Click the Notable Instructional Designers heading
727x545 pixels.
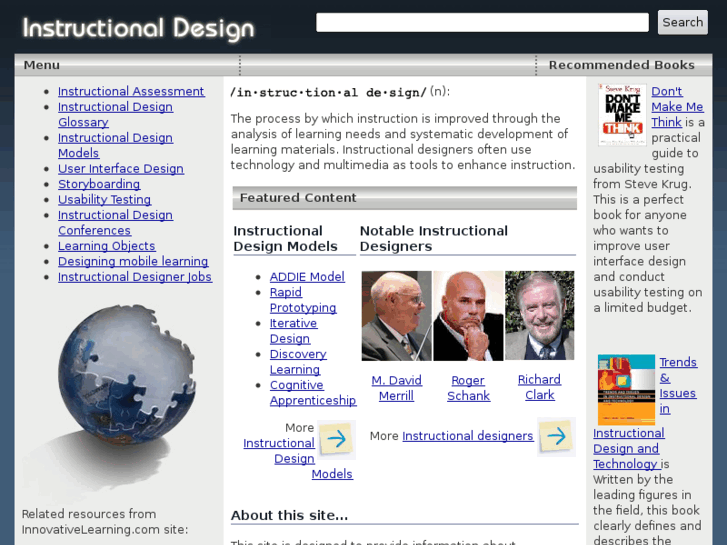[434, 238]
